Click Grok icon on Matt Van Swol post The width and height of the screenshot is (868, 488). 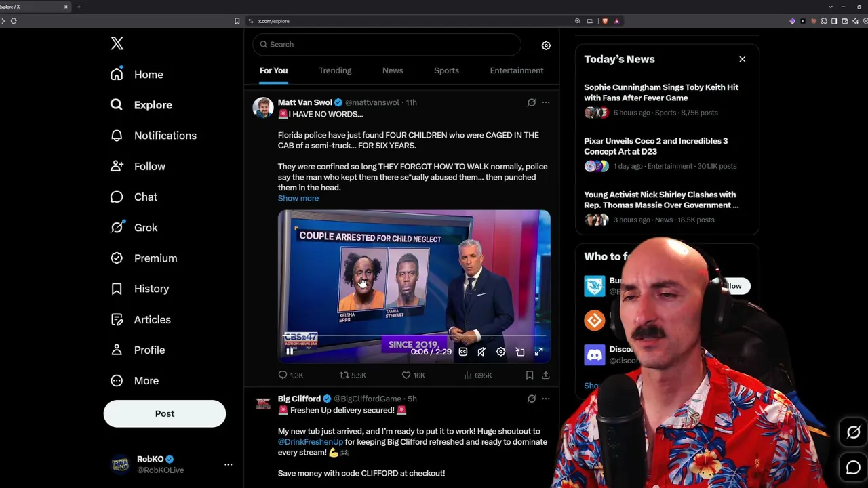(532, 102)
